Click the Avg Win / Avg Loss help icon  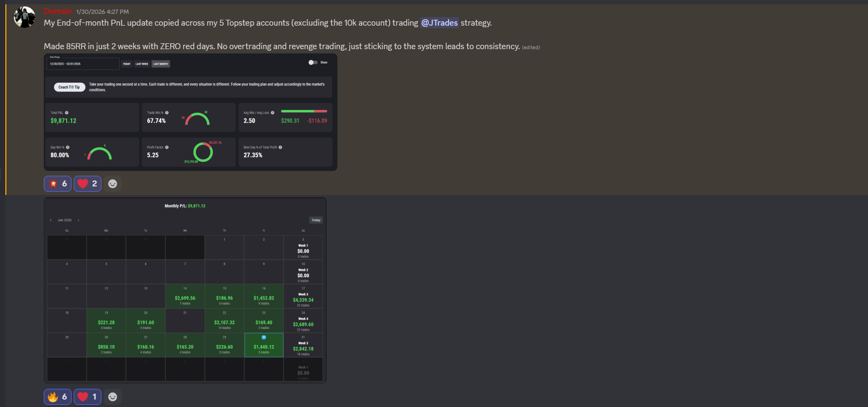[273, 113]
